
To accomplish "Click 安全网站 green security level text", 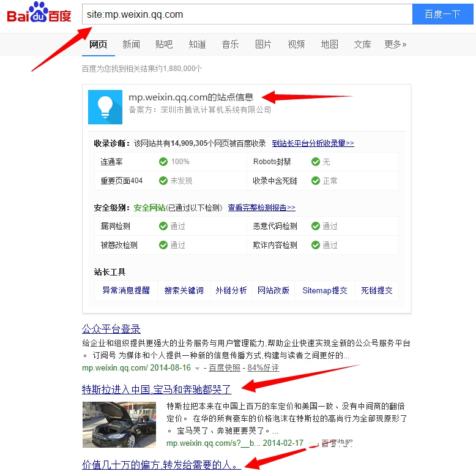I will (x=149, y=208).
